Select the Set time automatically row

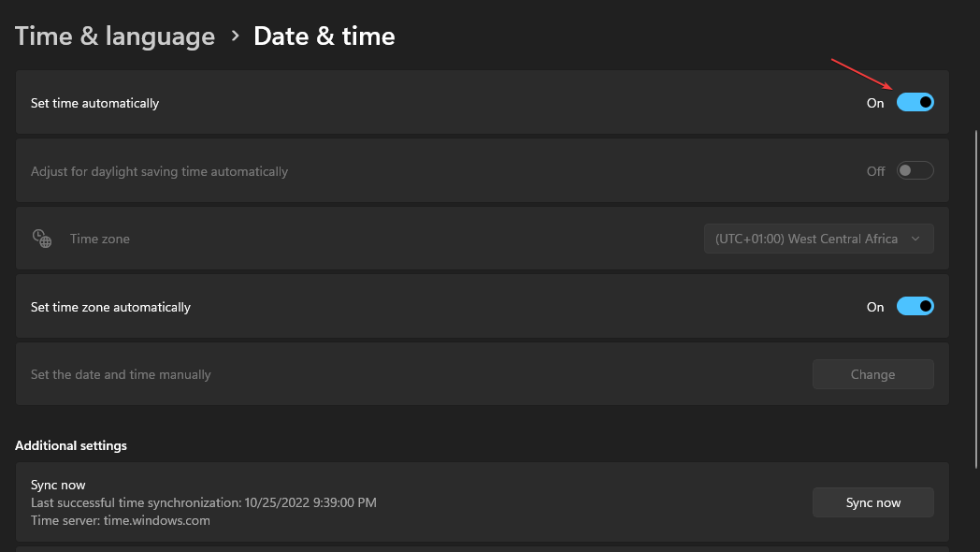click(x=482, y=103)
